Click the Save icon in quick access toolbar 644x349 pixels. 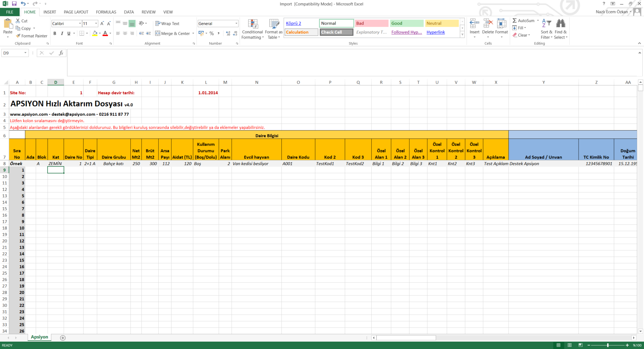[x=14, y=4]
